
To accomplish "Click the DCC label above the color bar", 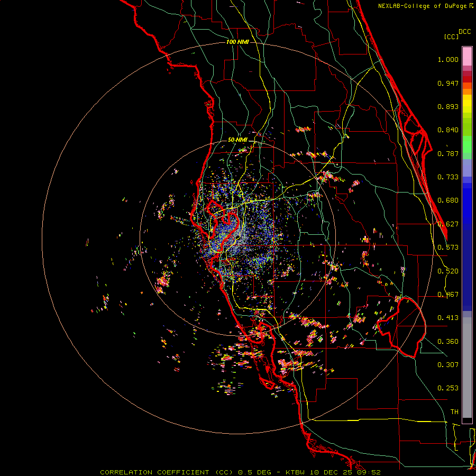I will [464, 32].
